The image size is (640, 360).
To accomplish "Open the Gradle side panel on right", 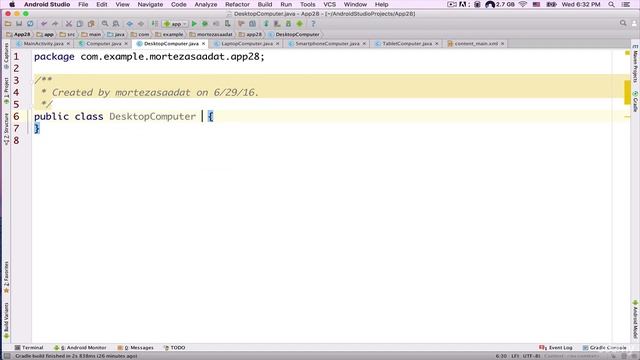I will click(635, 101).
